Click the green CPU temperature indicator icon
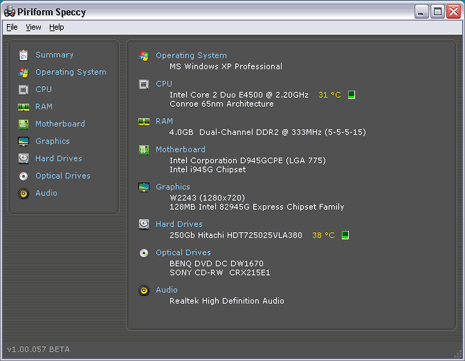 351,95
